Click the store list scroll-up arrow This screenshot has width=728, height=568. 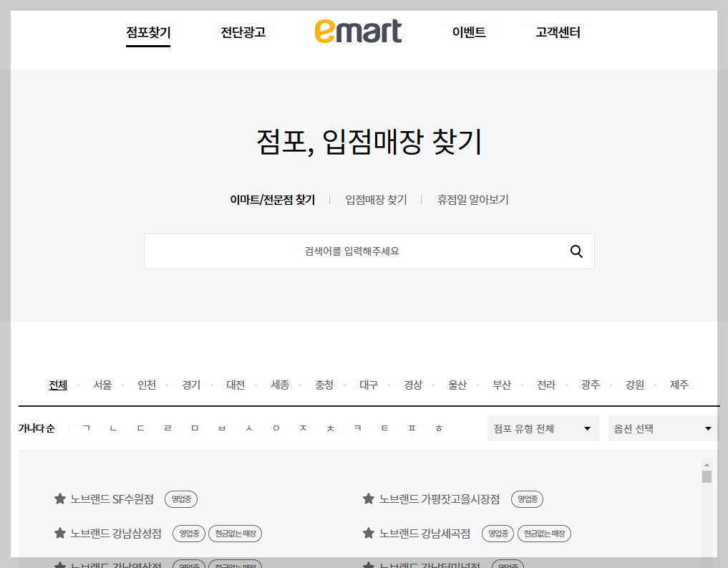(707, 465)
